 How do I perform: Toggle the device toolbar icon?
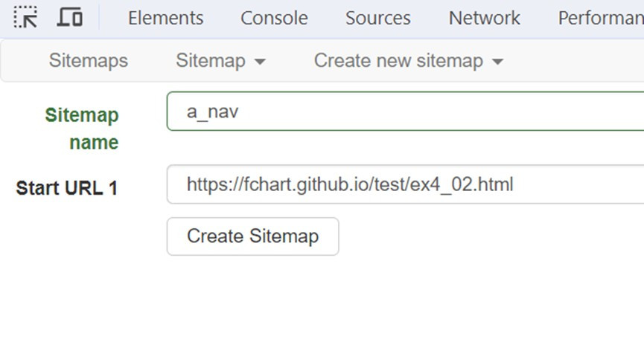[x=70, y=17]
